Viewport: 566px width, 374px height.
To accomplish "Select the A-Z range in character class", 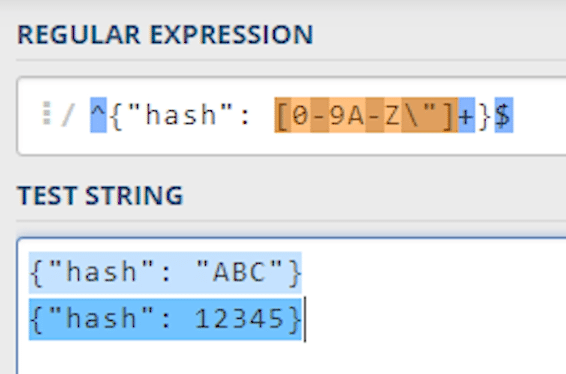I will (374, 115).
